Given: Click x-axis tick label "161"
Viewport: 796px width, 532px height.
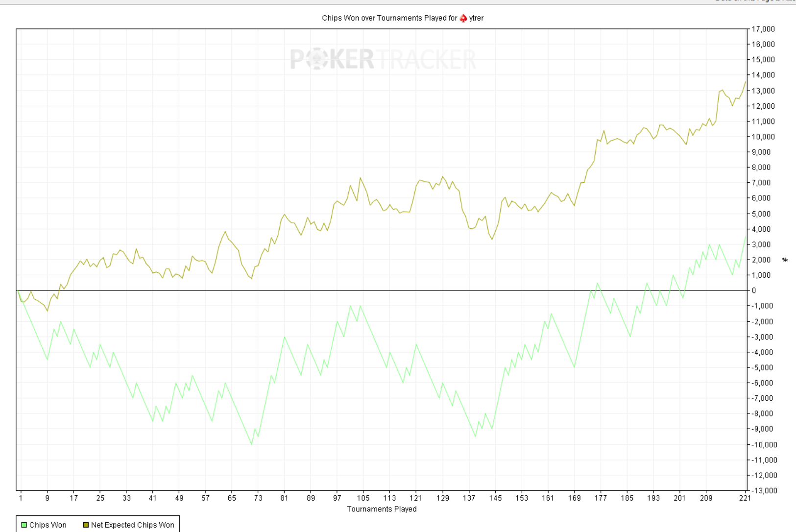Looking at the screenshot, I should 548,498.
